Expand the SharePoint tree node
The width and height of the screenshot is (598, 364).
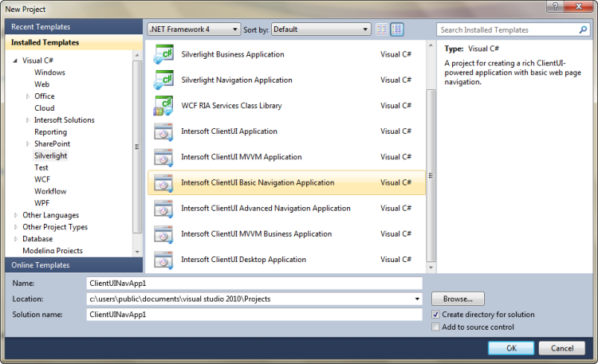click(27, 144)
